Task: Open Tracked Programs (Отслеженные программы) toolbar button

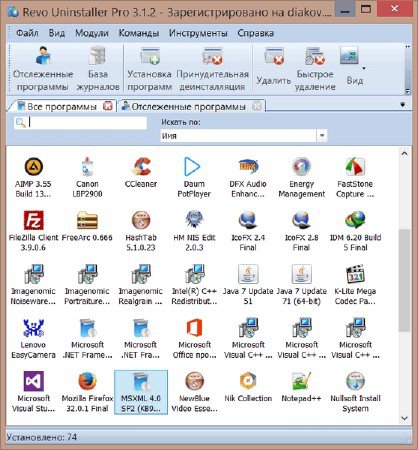Action: click(43, 69)
